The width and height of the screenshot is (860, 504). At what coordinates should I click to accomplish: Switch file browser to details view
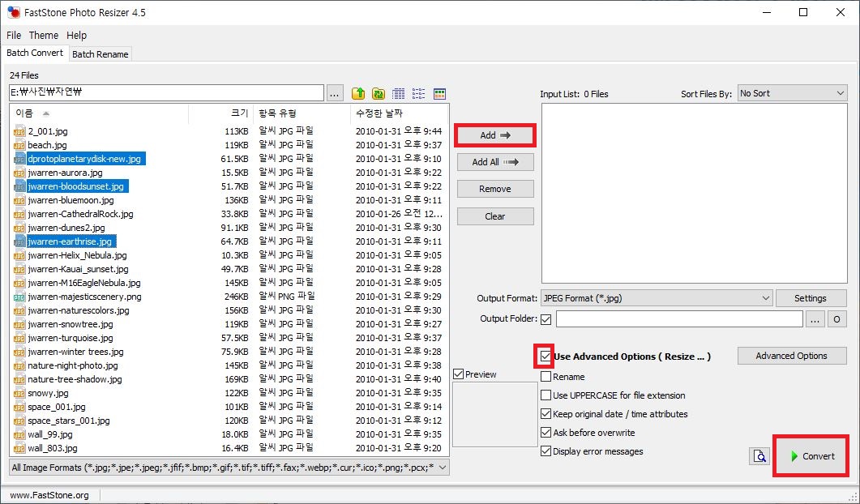[x=399, y=93]
